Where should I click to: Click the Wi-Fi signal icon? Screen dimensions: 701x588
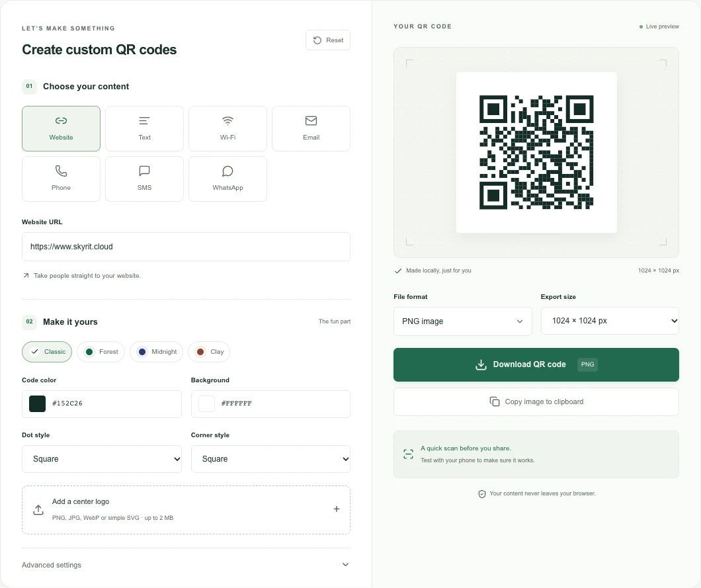[227, 121]
